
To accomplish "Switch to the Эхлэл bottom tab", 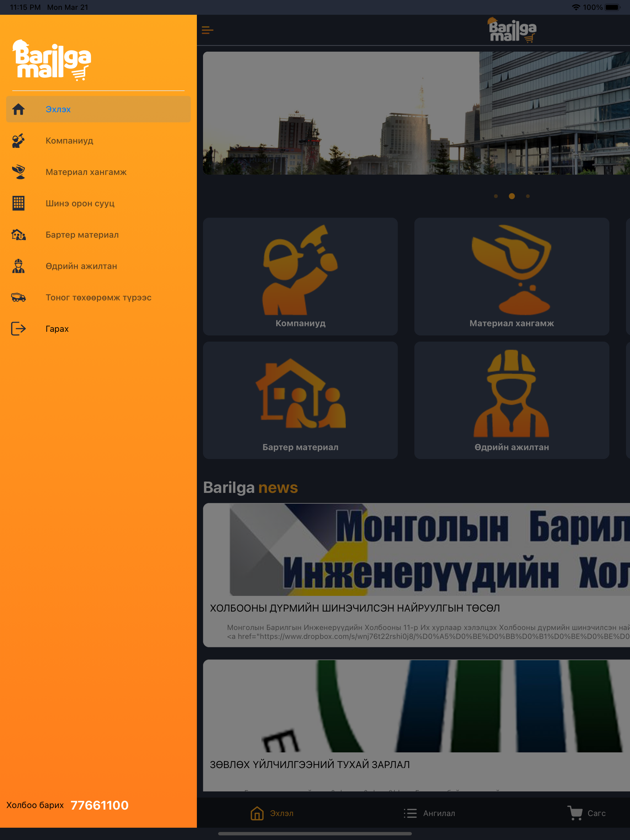I will point(272,814).
